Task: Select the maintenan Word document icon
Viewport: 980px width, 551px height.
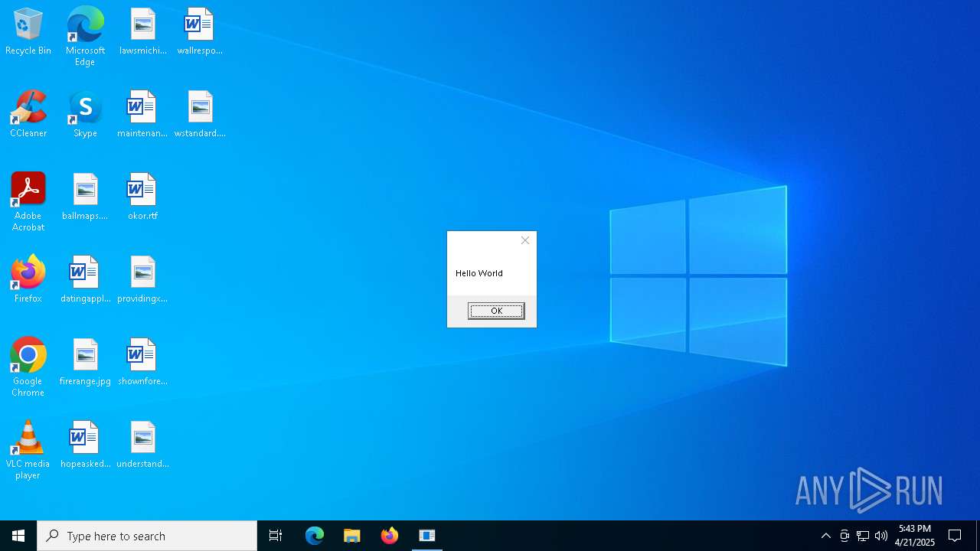Action: (x=142, y=115)
